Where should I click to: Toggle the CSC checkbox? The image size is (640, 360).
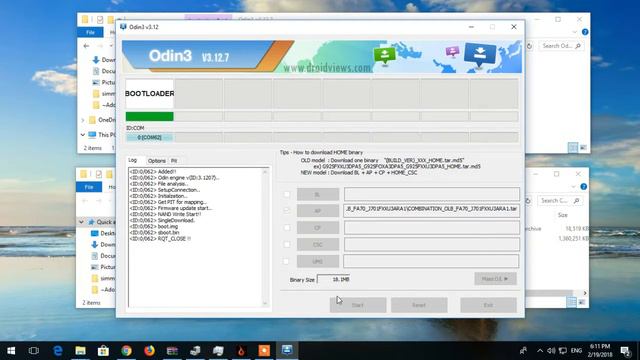[x=287, y=244]
